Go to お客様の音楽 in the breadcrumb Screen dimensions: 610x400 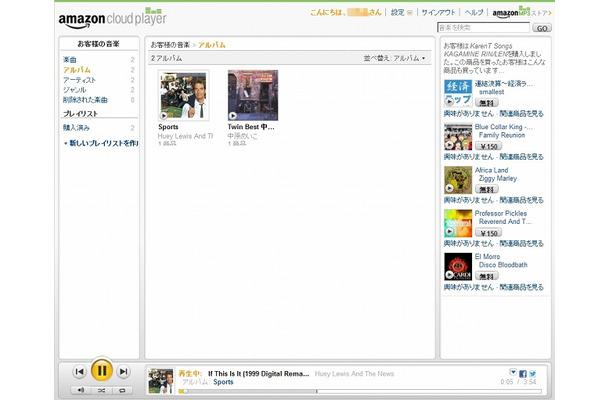click(x=170, y=45)
